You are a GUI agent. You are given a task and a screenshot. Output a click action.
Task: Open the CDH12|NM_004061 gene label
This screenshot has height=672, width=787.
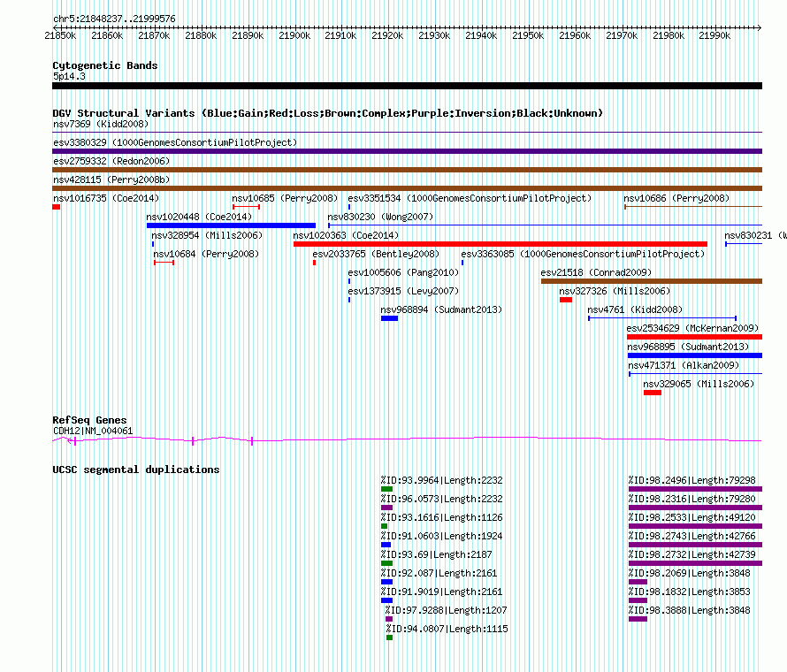click(93, 431)
